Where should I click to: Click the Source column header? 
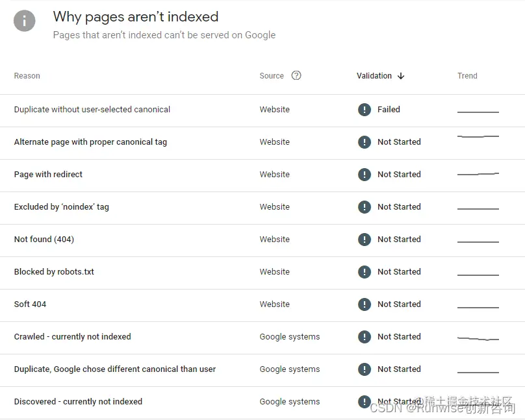[x=272, y=76]
